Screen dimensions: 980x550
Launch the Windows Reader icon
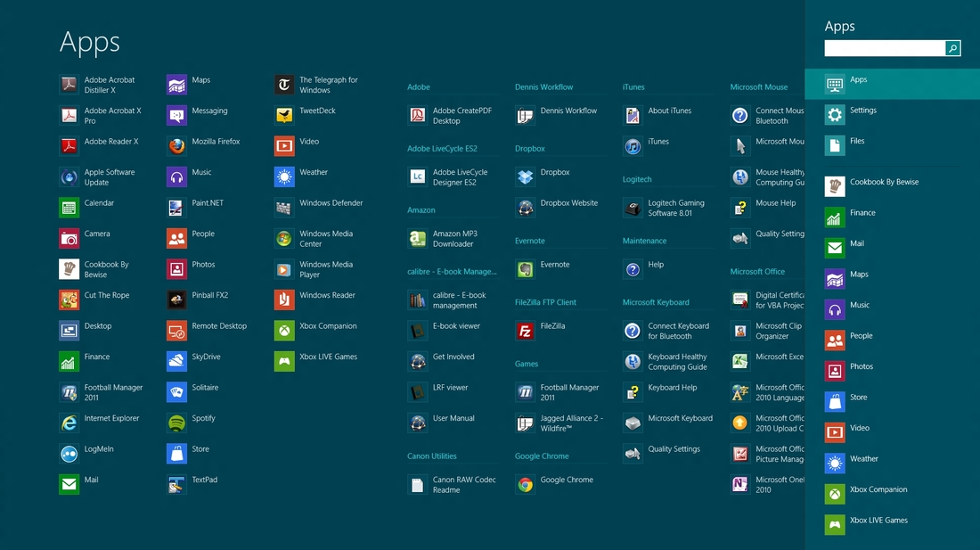click(x=283, y=300)
